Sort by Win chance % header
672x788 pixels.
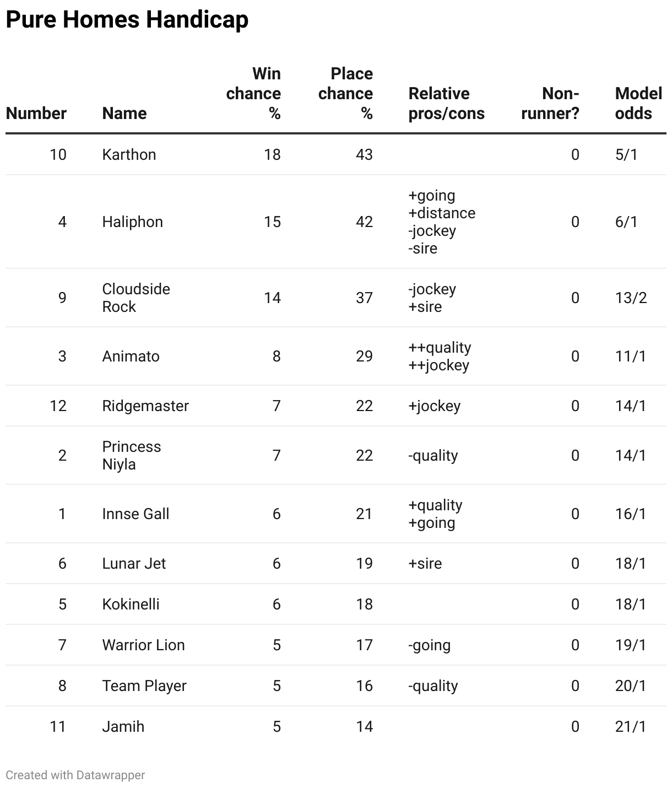click(253, 94)
